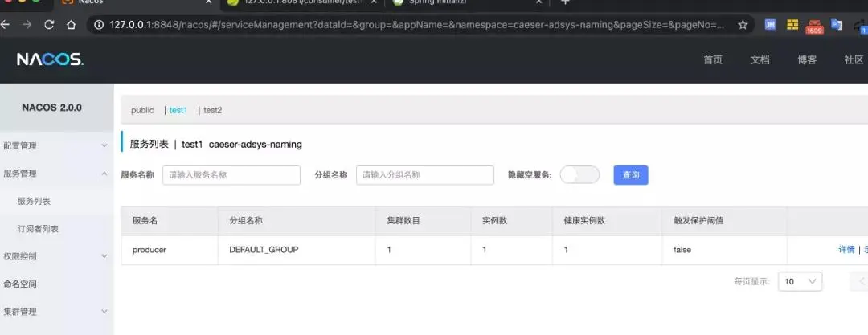This screenshot has width=868, height=335.
Task: Click the 服务列表 test1 caeser-adsys-naming heading
Action: point(216,145)
